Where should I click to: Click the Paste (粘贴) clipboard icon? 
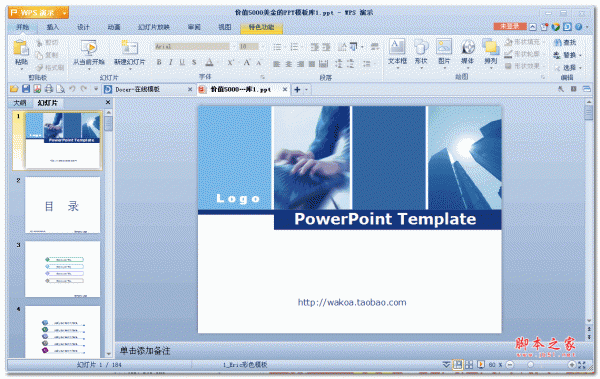[21, 48]
